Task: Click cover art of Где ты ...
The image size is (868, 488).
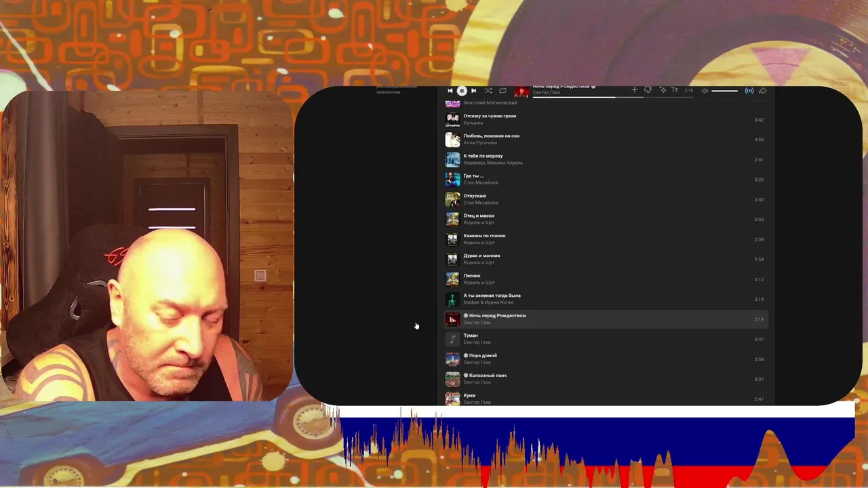Action: (x=452, y=180)
